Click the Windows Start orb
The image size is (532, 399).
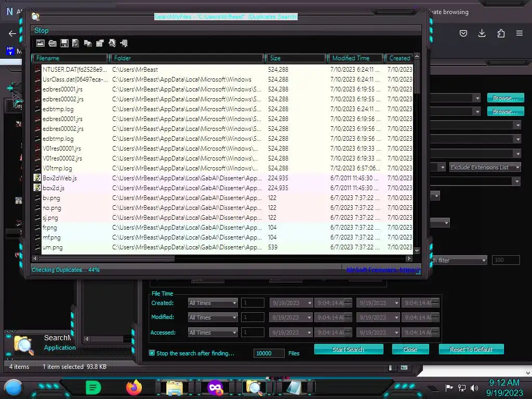pyautogui.click(x=13, y=388)
